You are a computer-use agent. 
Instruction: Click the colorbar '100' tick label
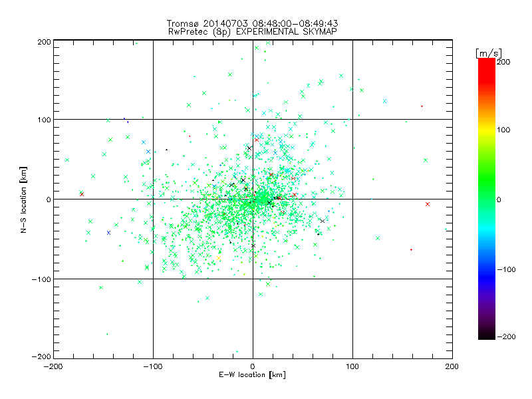(503, 130)
